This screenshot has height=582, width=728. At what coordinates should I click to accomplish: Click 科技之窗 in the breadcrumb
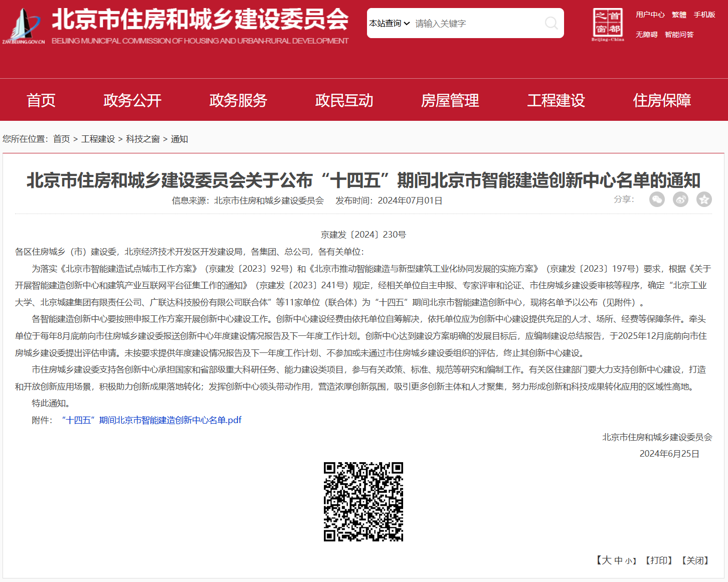(x=143, y=139)
